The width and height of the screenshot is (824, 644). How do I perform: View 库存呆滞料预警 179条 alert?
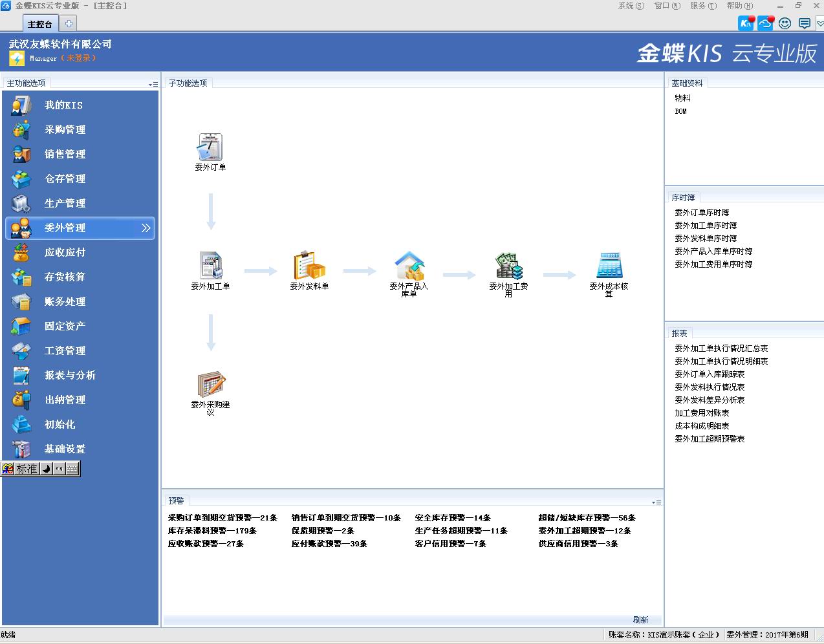[x=212, y=531]
